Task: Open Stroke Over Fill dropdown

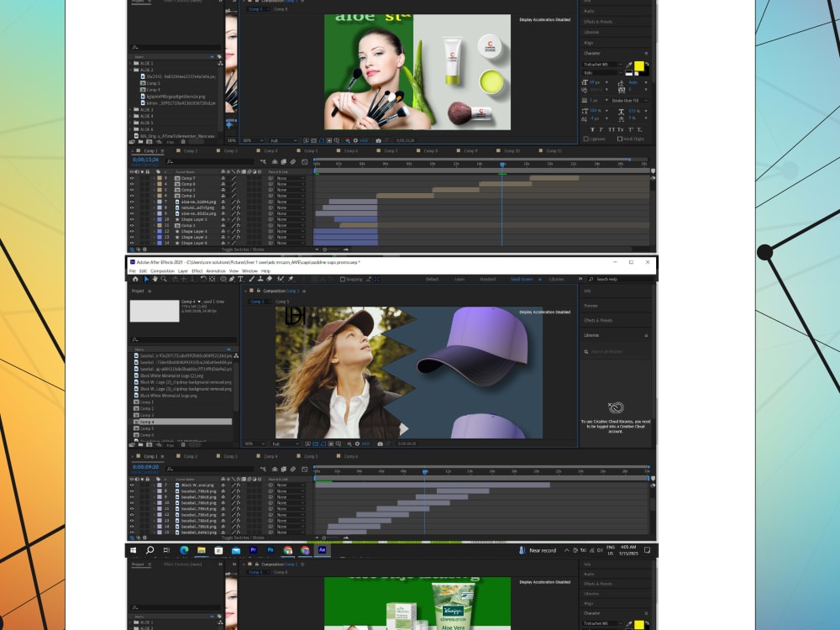Action: point(629,100)
